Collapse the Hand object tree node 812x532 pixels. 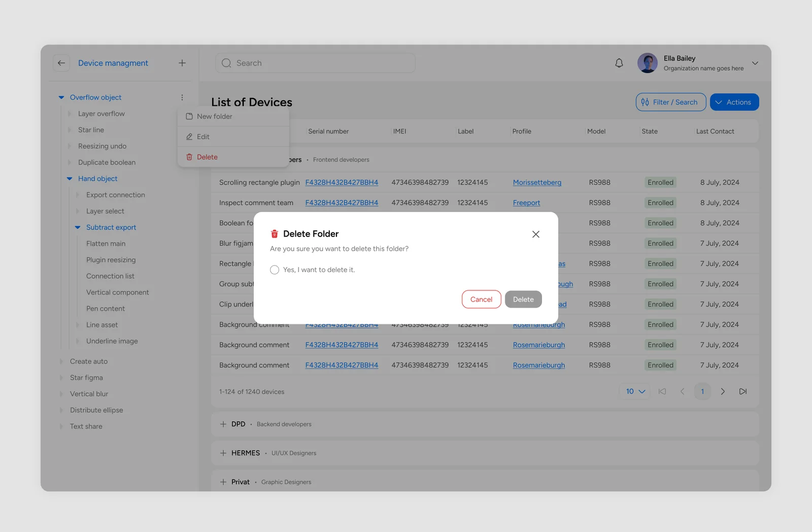[70, 179]
